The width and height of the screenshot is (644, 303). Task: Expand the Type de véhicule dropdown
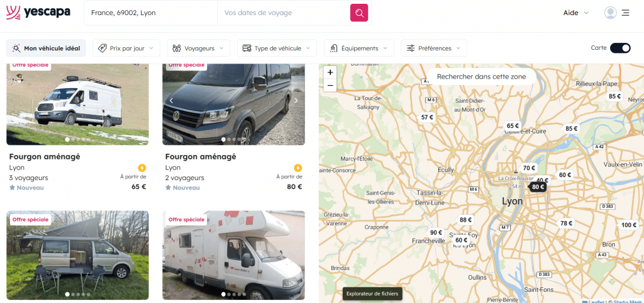point(308,48)
